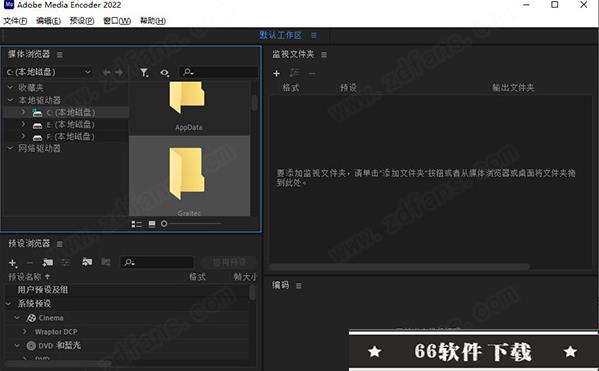Image resolution: width=599 pixels, height=371 pixels.
Task: Collapse the 网络驱动器 tree node
Action: (10, 148)
